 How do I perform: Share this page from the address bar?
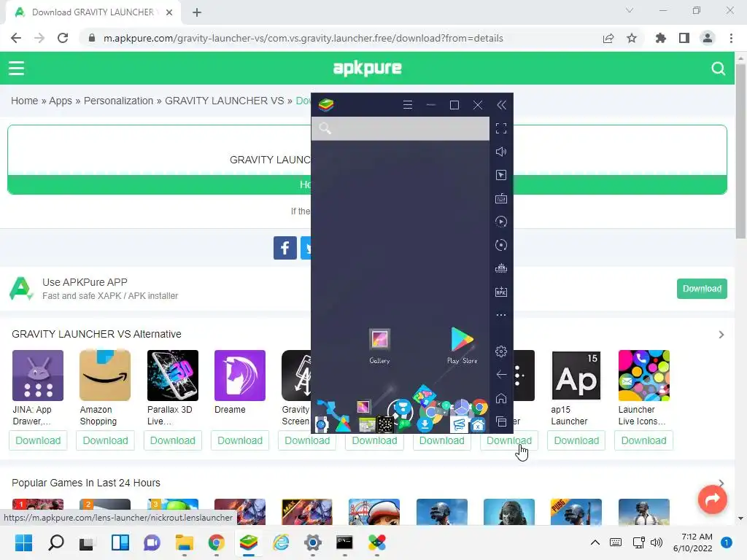tap(608, 38)
